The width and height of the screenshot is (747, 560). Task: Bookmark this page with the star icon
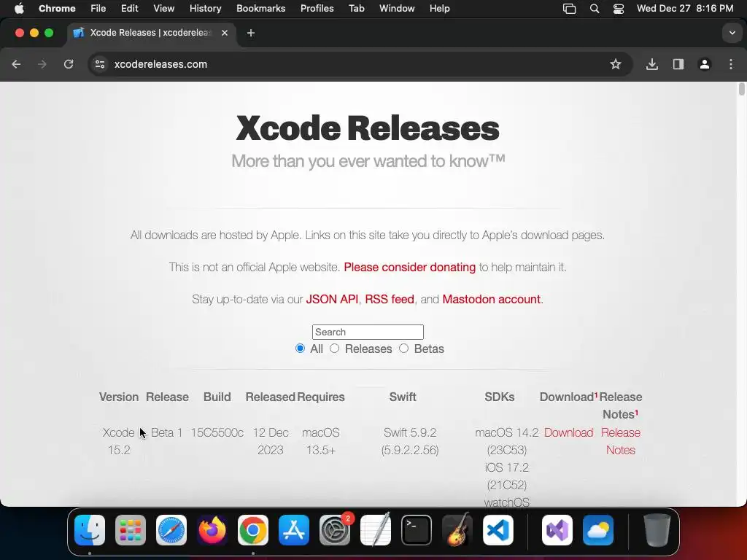click(x=616, y=64)
